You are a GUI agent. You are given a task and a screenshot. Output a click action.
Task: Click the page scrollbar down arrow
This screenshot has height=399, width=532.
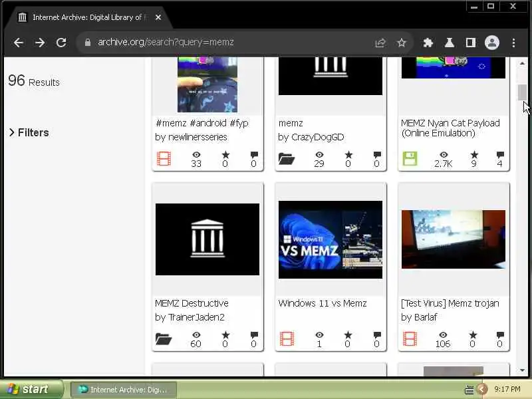(522, 370)
